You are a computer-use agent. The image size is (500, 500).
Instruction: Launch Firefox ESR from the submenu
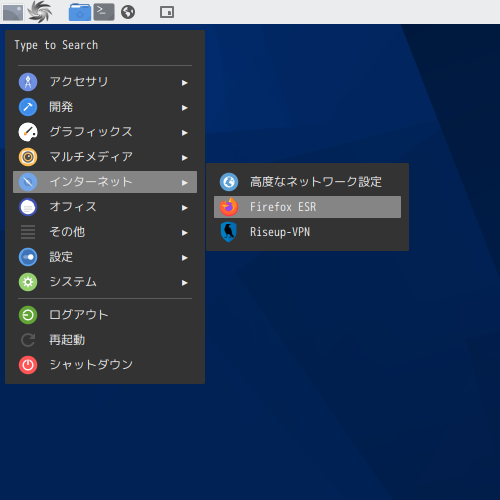307,207
